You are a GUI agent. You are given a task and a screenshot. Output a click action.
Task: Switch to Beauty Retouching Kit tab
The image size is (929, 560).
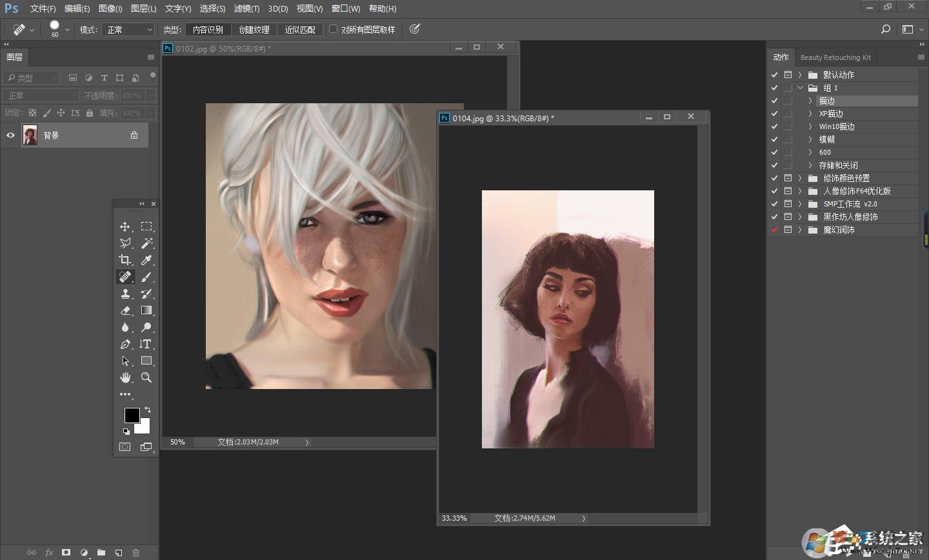835,57
